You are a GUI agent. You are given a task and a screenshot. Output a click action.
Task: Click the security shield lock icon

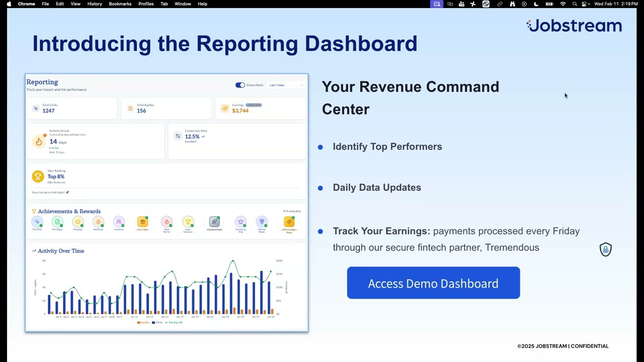click(x=606, y=249)
